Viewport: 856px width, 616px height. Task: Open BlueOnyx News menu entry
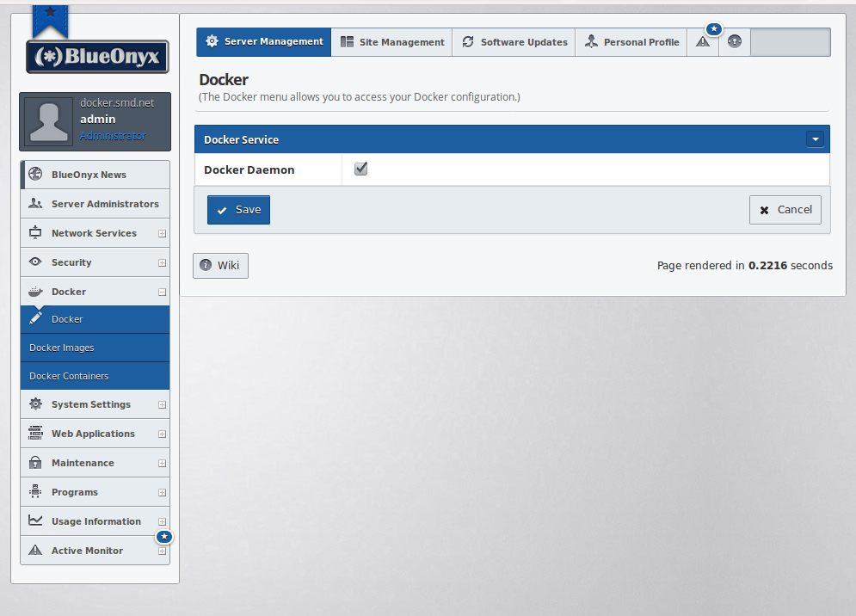coord(95,175)
